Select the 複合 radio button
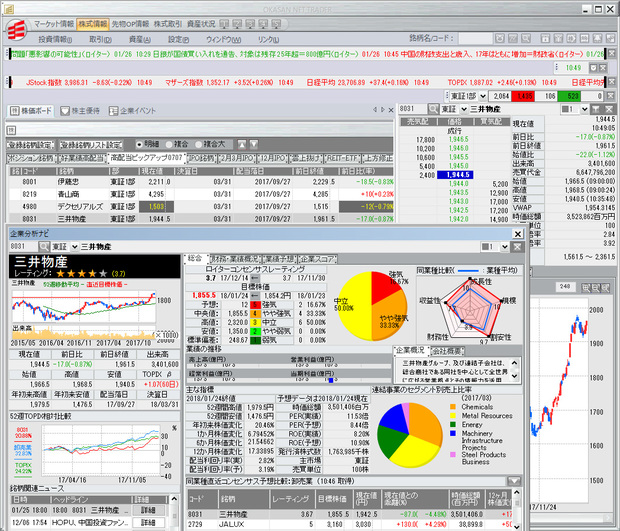Viewport: 620px width, 531px height. (170, 144)
